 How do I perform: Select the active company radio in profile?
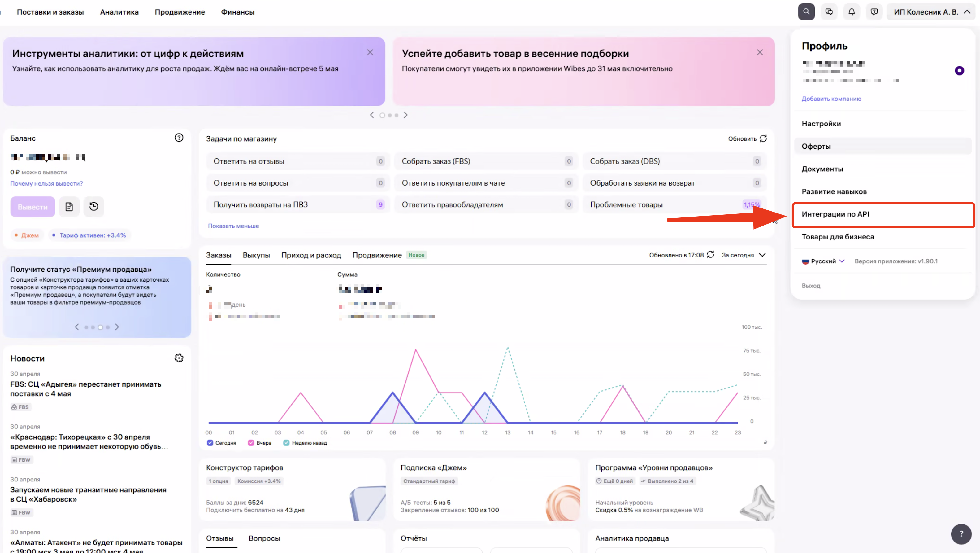(x=959, y=70)
